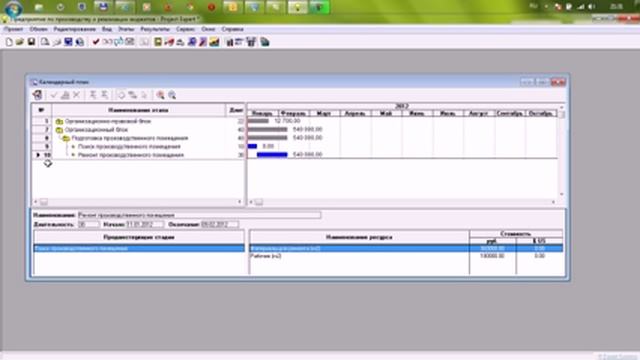The image size is (640, 360).
Task: Open the Редактирование menu
Action: coord(74,29)
